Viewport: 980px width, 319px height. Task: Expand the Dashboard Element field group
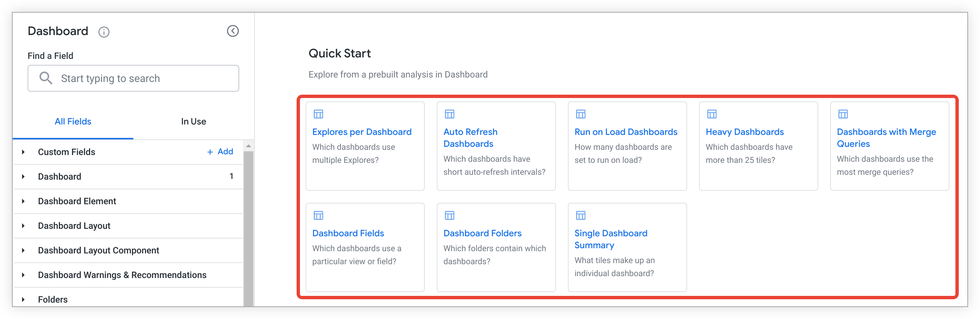(x=23, y=201)
